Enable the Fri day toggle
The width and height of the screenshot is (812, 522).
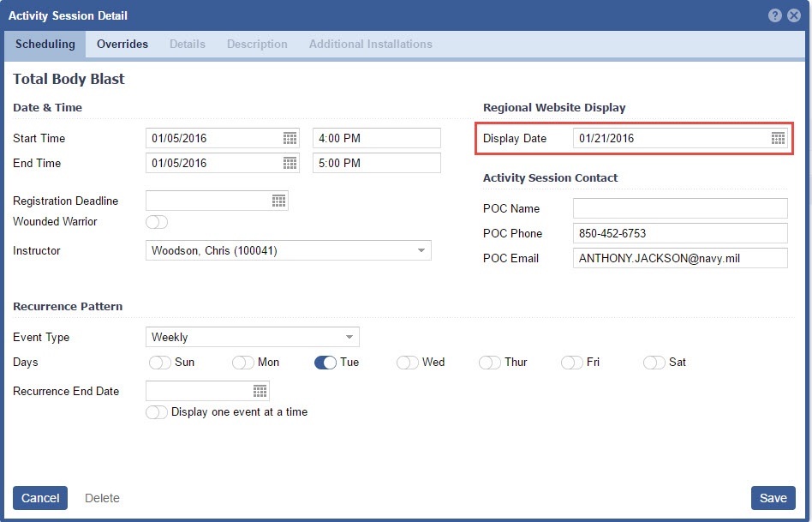(x=572, y=363)
